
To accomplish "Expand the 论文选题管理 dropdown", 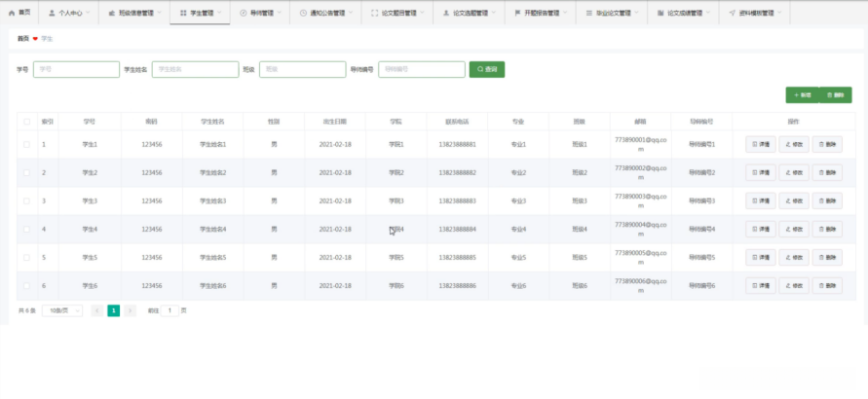I will pyautogui.click(x=469, y=13).
